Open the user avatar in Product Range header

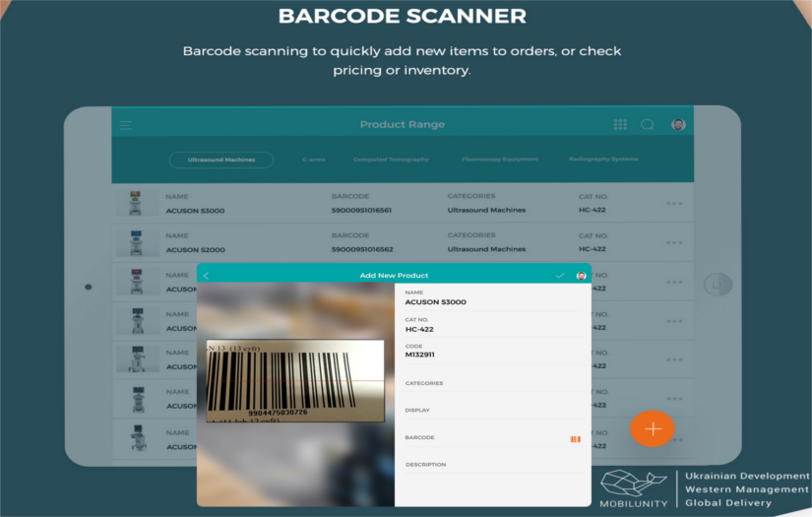[x=678, y=124]
